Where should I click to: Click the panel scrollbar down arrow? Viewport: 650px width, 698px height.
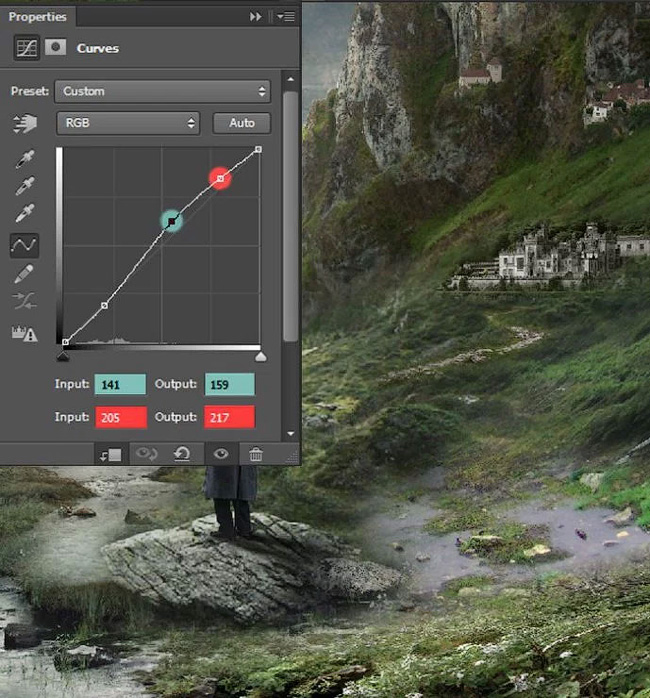coord(291,434)
